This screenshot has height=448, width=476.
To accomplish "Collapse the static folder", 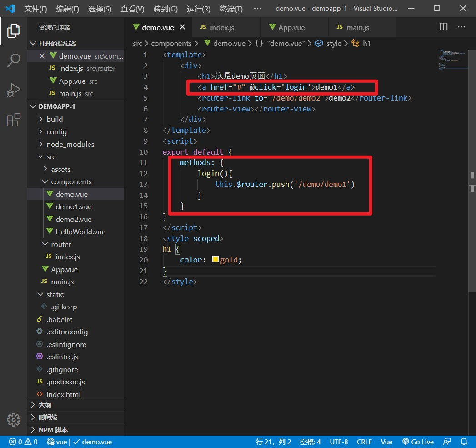I will (x=76, y=294).
